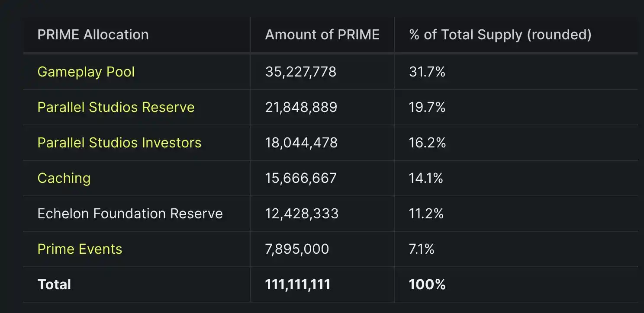Click the Amount of PRIME header
644x313 pixels.
point(322,35)
